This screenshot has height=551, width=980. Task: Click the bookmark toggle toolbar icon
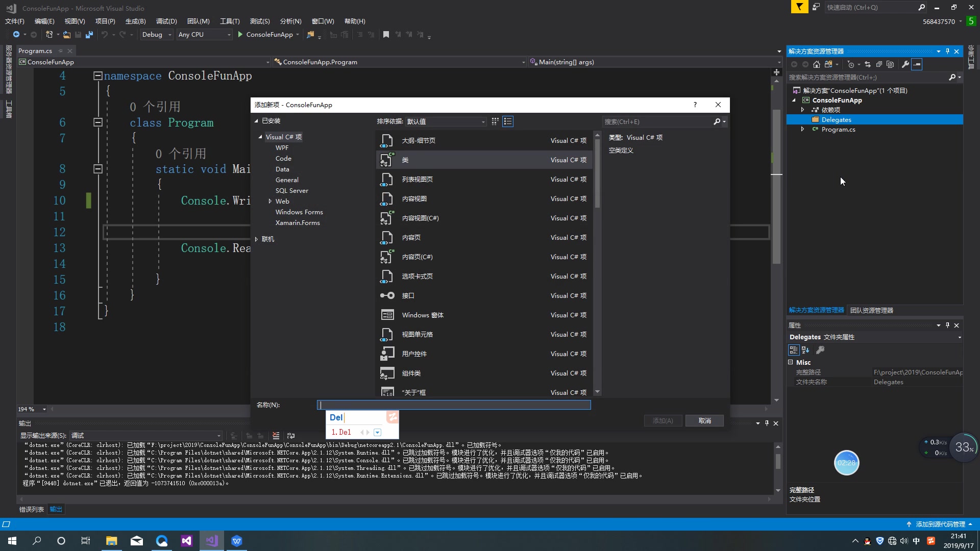(x=386, y=34)
